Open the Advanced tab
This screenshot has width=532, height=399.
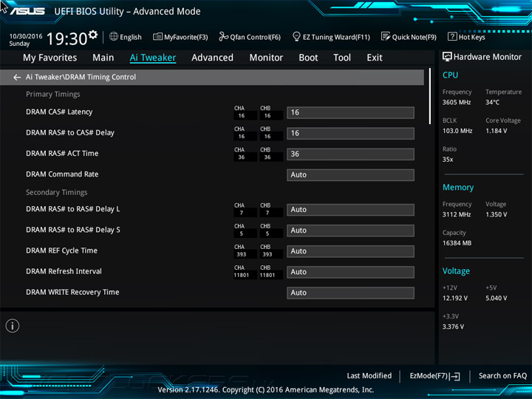point(212,58)
